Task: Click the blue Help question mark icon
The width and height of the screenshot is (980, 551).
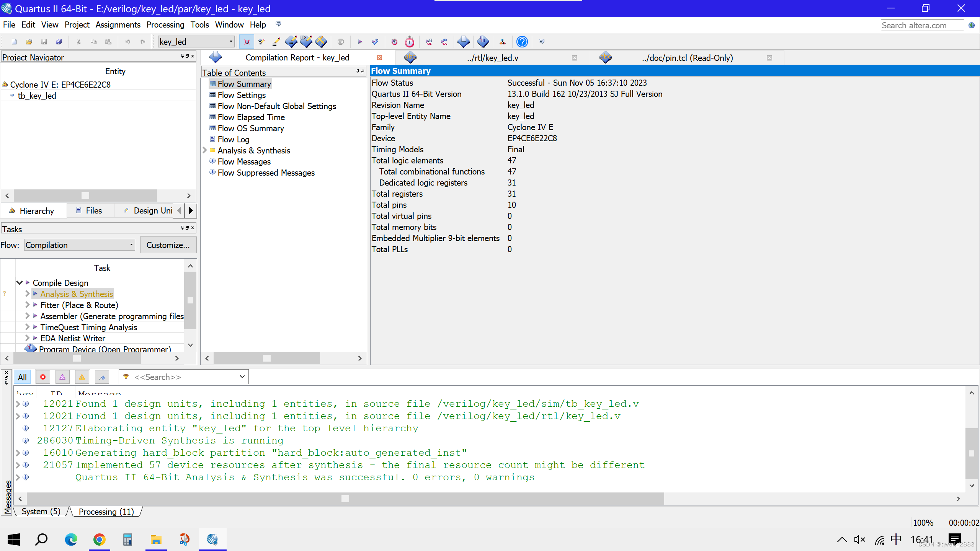Action: pyautogui.click(x=522, y=42)
